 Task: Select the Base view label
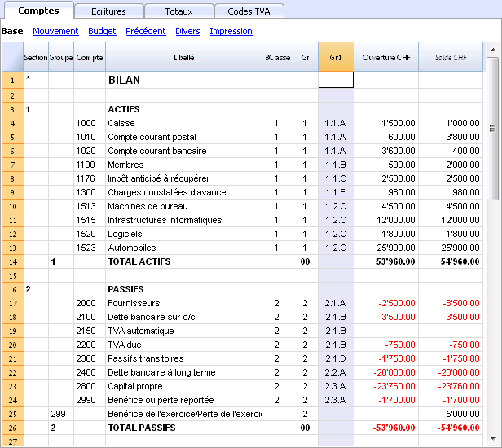point(12,31)
